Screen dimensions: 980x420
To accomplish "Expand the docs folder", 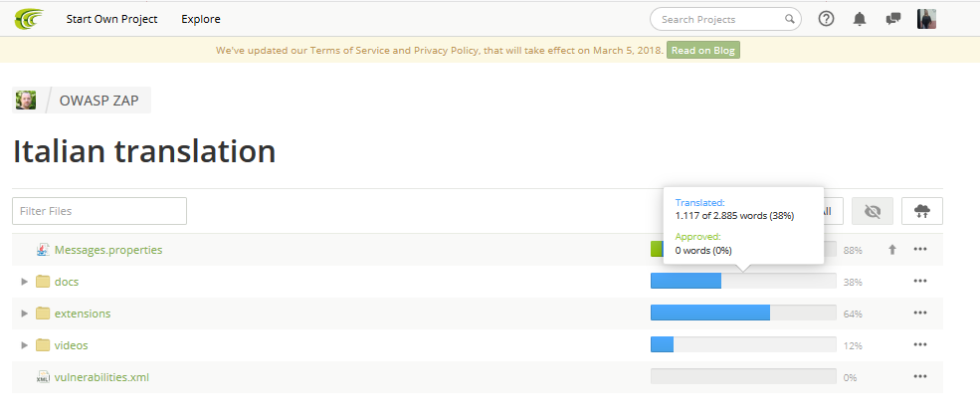I will (x=24, y=282).
